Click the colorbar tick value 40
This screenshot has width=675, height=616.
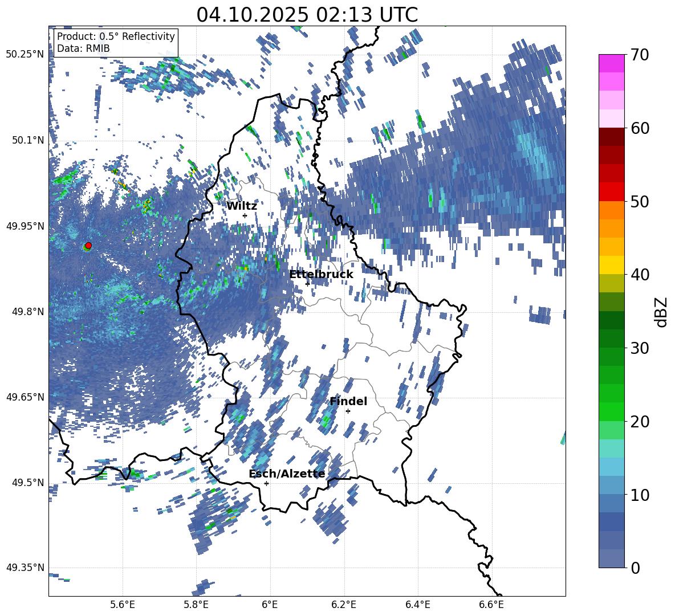640,275
